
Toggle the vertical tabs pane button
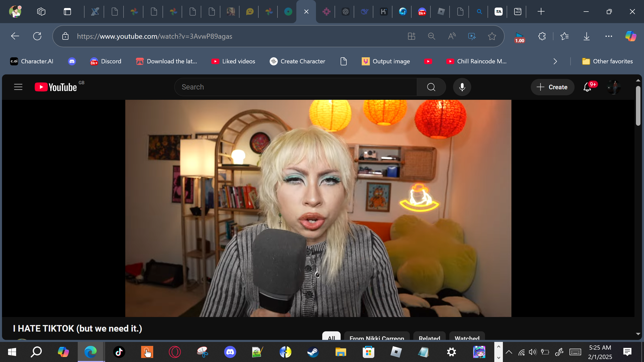(x=67, y=12)
